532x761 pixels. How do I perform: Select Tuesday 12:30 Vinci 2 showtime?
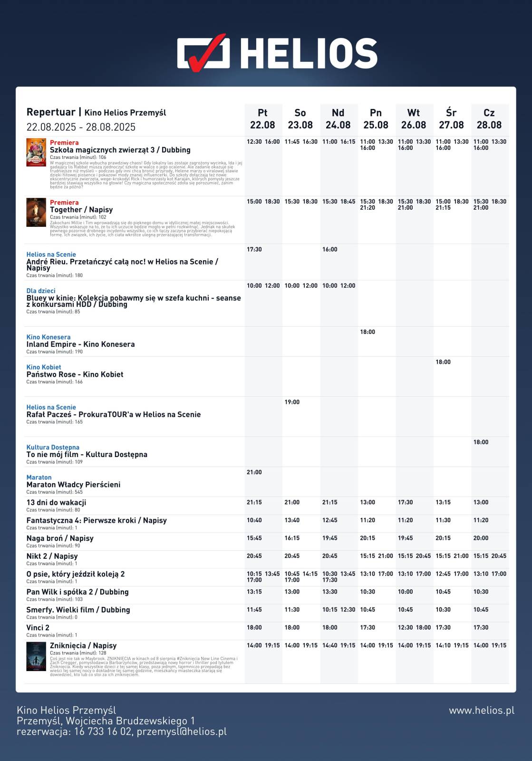coord(406,627)
